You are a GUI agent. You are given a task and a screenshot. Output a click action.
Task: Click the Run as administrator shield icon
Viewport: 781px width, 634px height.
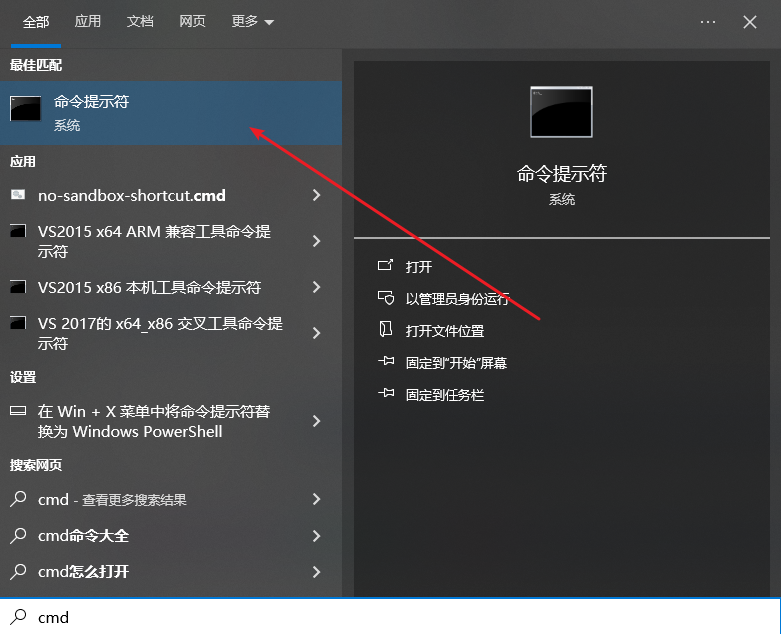(x=386, y=298)
